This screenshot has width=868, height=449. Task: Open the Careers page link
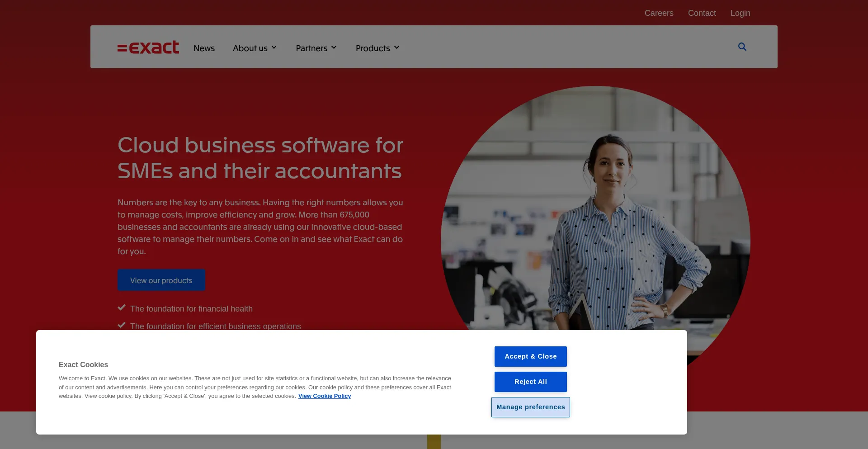(659, 13)
